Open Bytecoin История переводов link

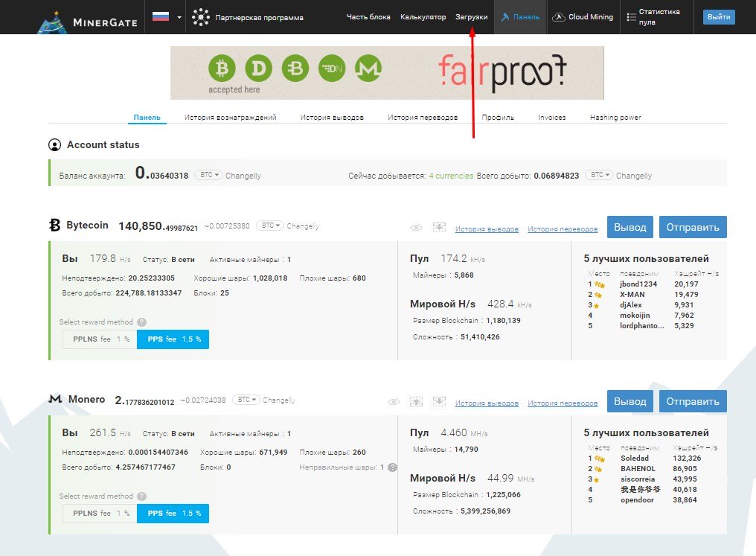point(563,229)
